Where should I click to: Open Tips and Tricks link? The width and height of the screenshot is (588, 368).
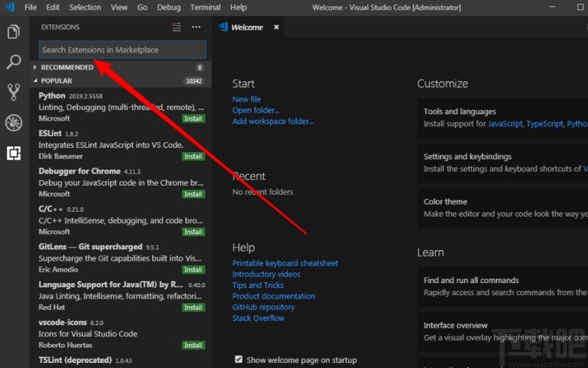(258, 285)
